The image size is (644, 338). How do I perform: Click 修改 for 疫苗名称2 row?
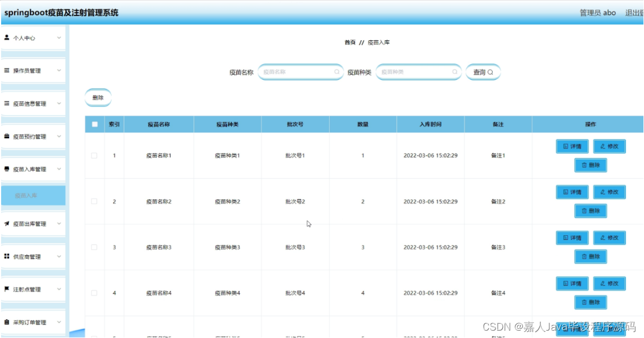click(609, 192)
